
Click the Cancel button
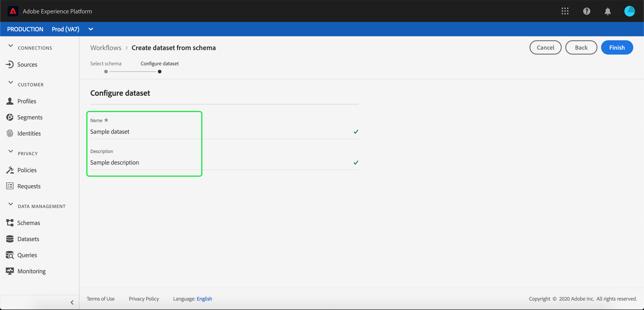(x=545, y=47)
